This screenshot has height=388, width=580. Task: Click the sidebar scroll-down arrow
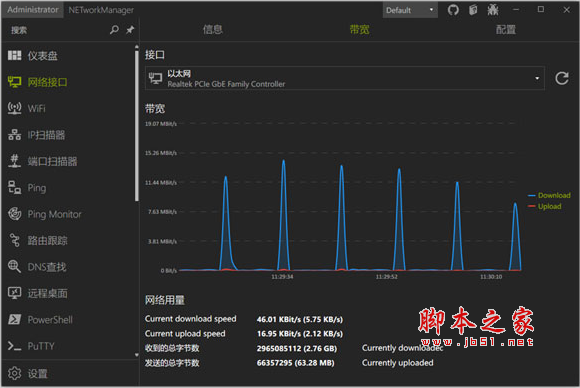[x=137, y=355]
